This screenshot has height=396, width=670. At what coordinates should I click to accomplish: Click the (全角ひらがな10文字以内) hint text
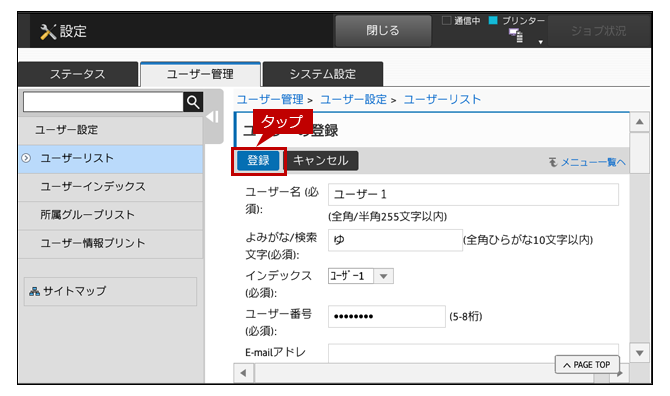pyautogui.click(x=529, y=240)
